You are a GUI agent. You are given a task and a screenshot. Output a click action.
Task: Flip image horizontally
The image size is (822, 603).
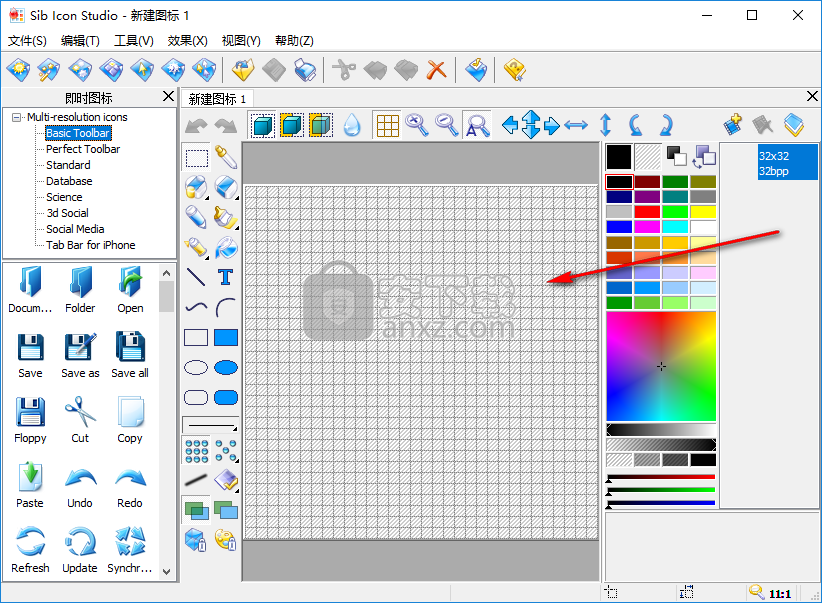tap(576, 125)
